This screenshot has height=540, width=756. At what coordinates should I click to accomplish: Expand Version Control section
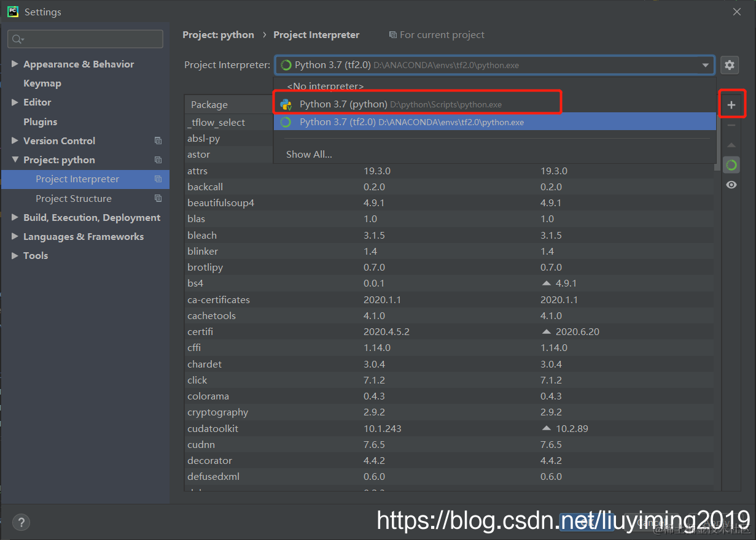(15, 141)
